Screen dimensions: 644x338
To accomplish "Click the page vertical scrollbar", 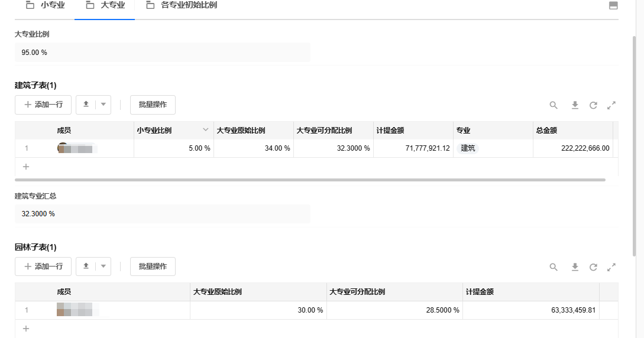I will coord(635,145).
